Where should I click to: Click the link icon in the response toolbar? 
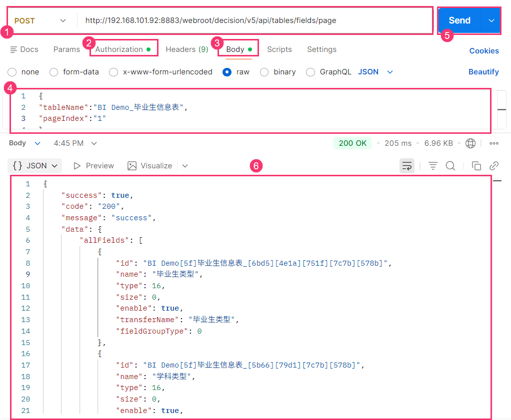(493, 166)
